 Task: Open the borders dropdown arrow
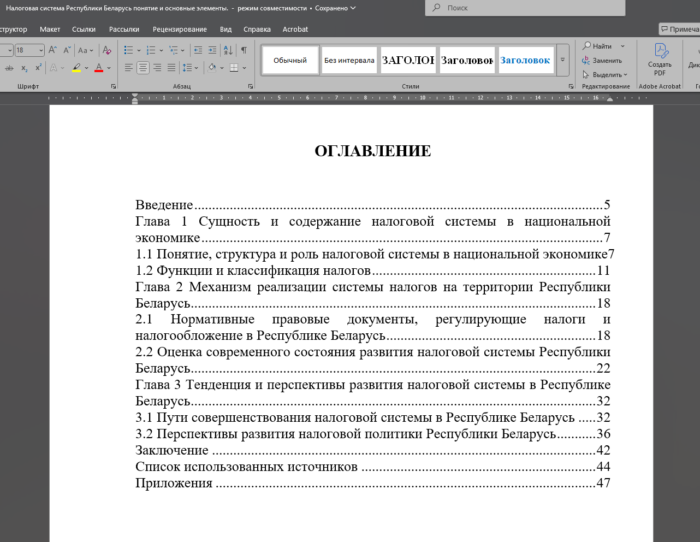(x=244, y=68)
